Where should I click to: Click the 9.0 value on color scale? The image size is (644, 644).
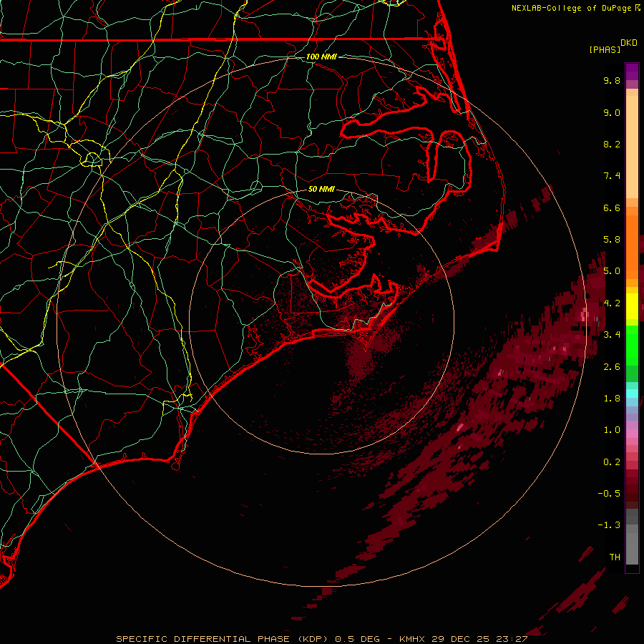[x=612, y=112]
